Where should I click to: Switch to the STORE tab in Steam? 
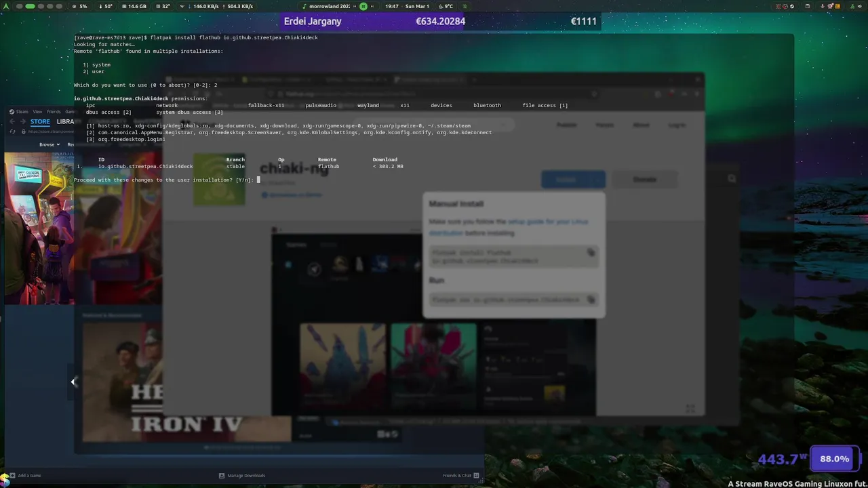coord(40,122)
